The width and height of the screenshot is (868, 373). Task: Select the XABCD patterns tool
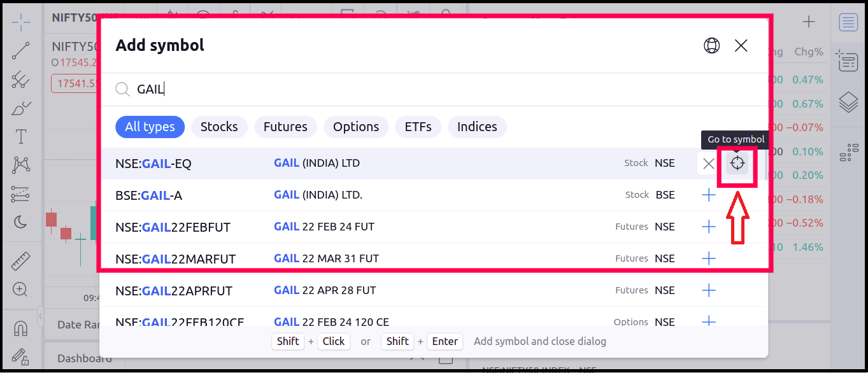(x=21, y=165)
